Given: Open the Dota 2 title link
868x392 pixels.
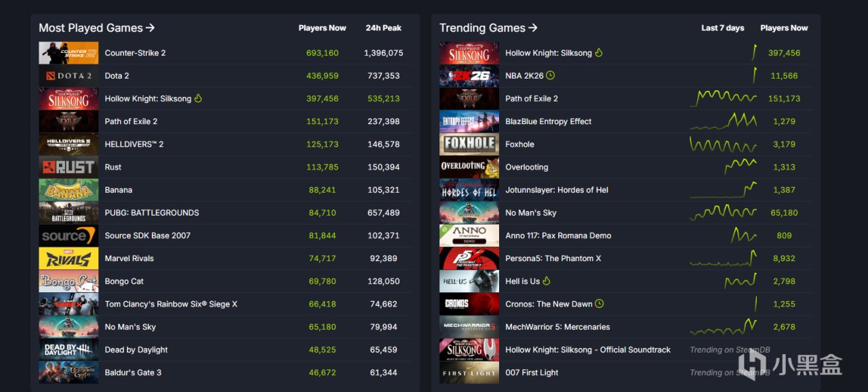Looking at the screenshot, I should tap(117, 76).
